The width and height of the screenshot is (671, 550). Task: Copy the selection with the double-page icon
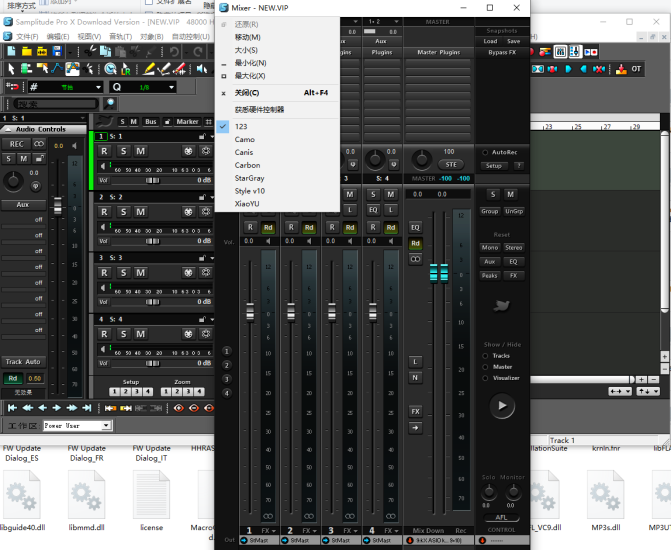(105, 52)
